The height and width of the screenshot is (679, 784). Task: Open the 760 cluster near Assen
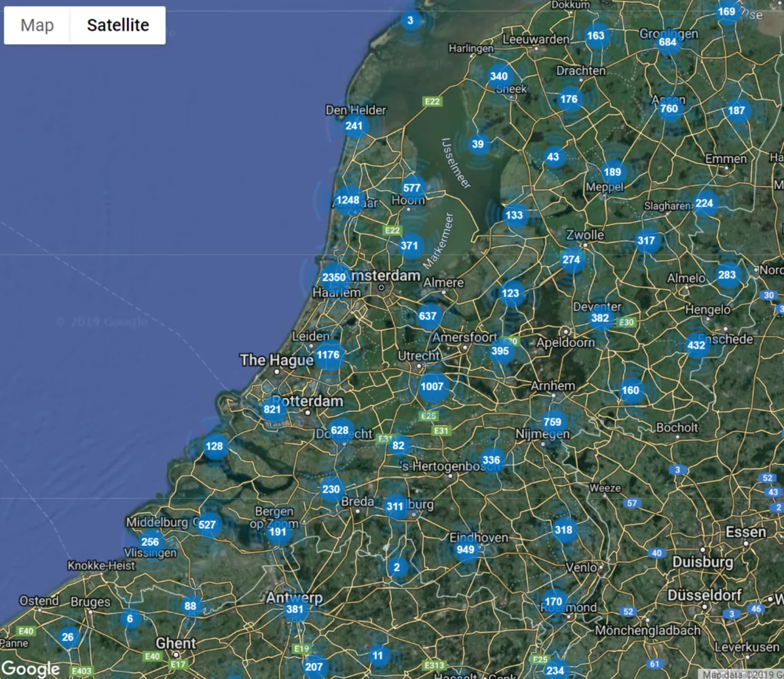click(669, 109)
